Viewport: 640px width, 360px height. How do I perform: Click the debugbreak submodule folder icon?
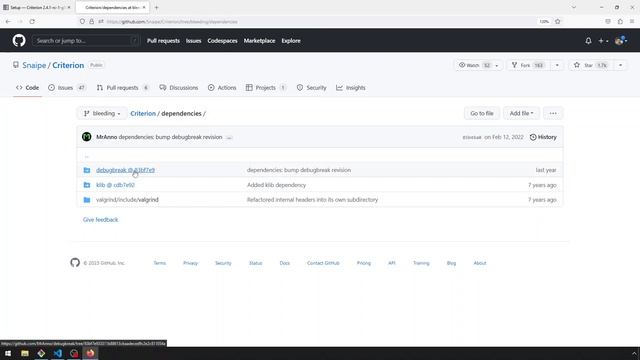(x=87, y=170)
